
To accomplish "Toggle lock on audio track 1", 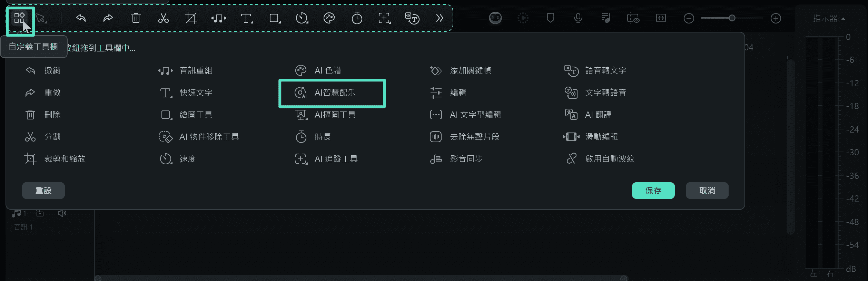I will 40,213.
